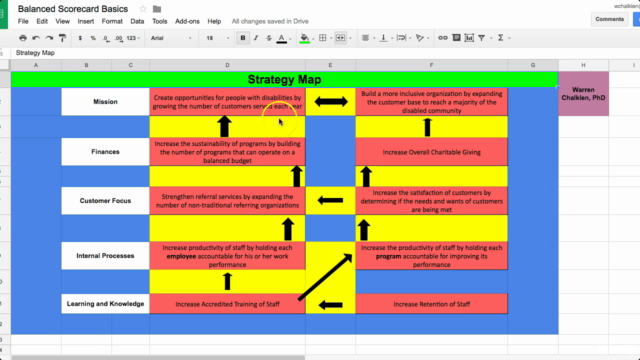Viewport: 640px width, 360px height.
Task: Click the Insert chart icon
Action: point(469,38)
